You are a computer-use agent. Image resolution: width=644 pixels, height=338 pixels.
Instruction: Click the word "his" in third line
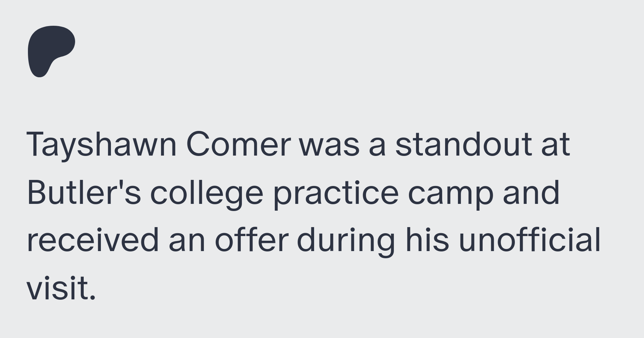(426, 240)
